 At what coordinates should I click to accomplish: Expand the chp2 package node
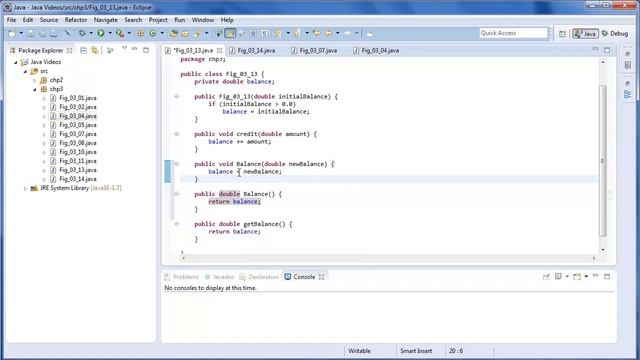[x=35, y=80]
